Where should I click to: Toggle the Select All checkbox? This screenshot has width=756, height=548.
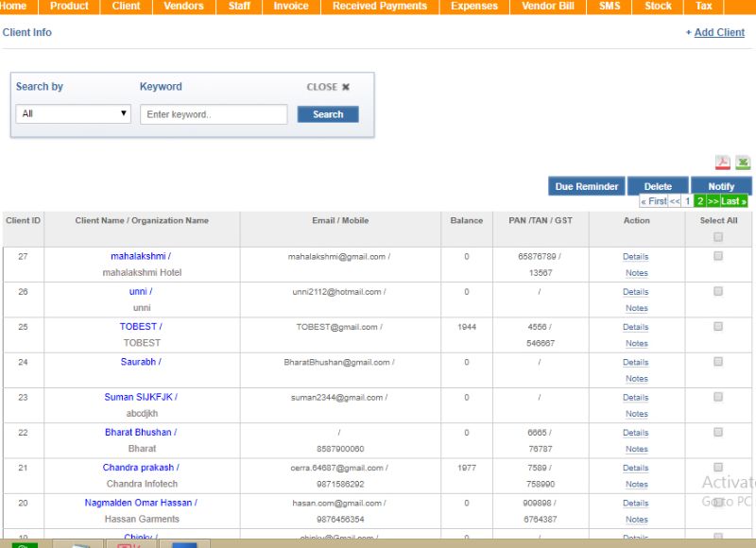pyautogui.click(x=718, y=237)
